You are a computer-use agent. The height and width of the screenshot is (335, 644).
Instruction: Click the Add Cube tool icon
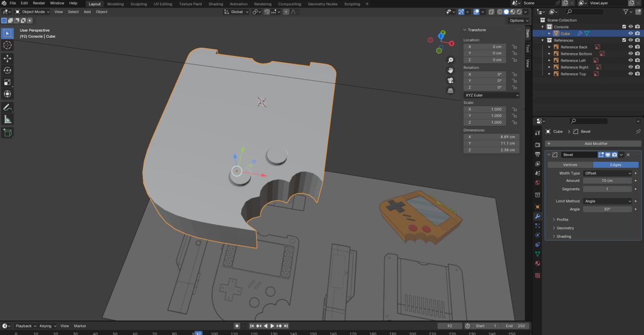(8, 133)
